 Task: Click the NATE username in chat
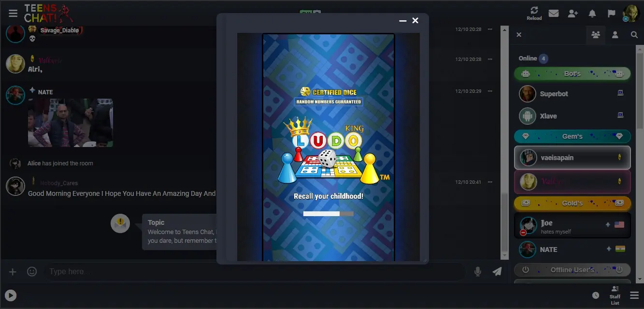(x=45, y=92)
